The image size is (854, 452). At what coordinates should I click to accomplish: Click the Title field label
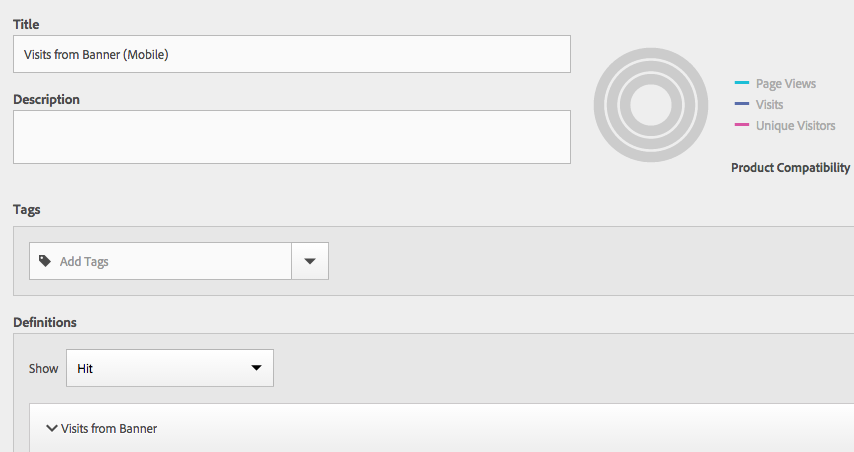(x=26, y=23)
